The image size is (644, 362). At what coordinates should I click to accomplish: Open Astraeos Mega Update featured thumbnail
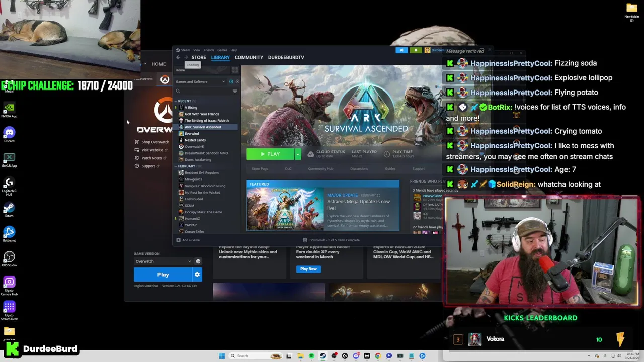pos(285,209)
